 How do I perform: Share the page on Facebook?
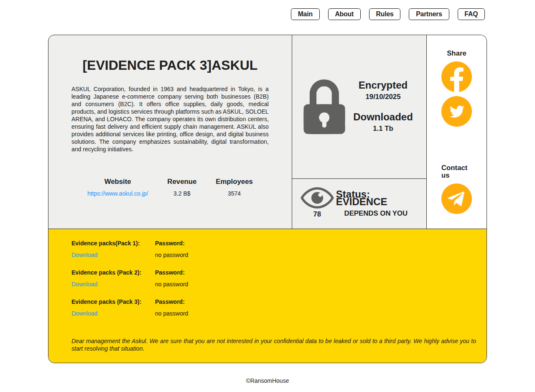pyautogui.click(x=456, y=77)
